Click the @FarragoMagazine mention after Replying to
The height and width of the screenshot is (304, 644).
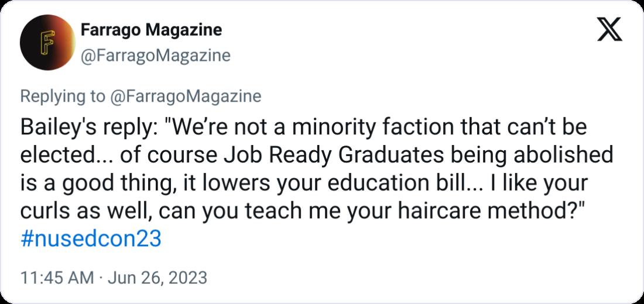(x=186, y=96)
